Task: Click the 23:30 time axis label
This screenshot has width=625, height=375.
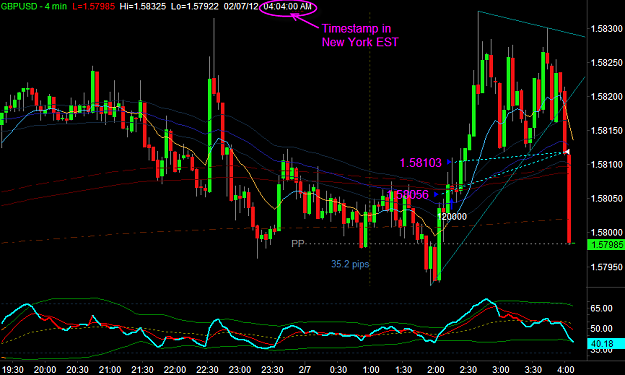Action: point(272,369)
